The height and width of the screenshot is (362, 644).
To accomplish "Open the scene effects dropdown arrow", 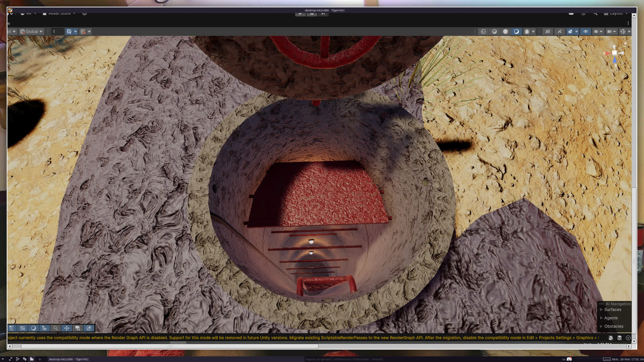I will pyautogui.click(x=577, y=32).
